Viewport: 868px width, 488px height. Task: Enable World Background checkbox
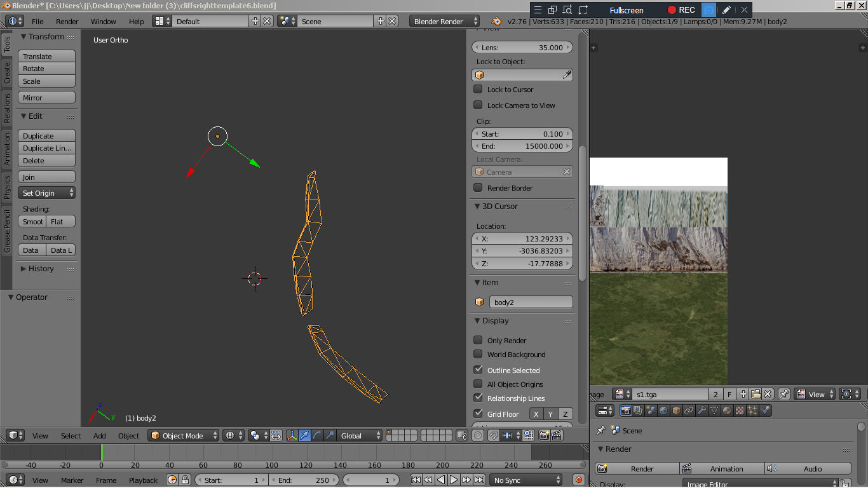478,355
